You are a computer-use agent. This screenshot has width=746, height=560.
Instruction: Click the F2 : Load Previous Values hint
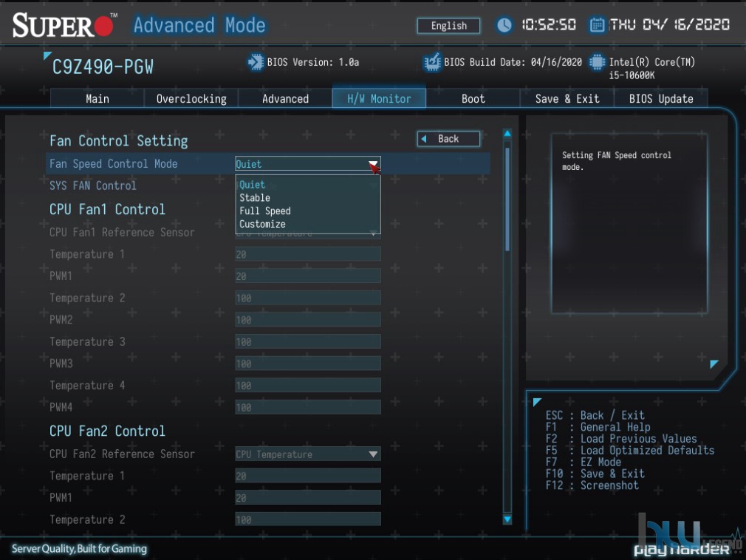point(621,439)
